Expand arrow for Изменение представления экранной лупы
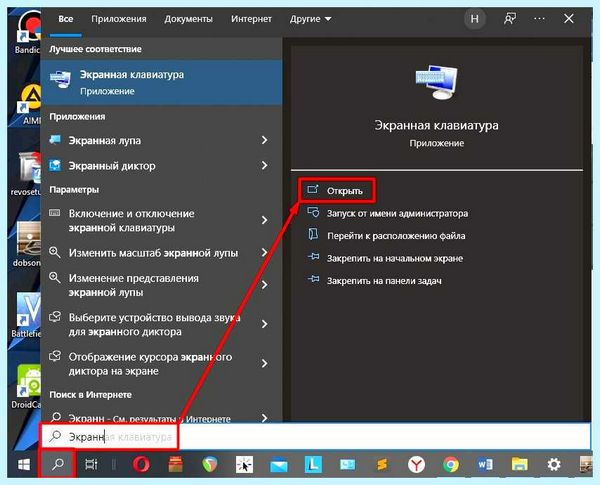The width and height of the screenshot is (600, 485). [x=264, y=285]
